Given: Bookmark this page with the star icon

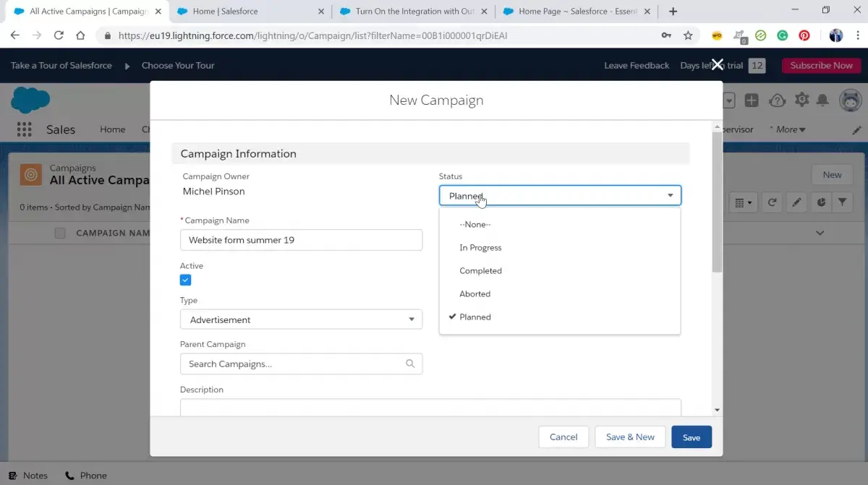Looking at the screenshot, I should [x=688, y=35].
